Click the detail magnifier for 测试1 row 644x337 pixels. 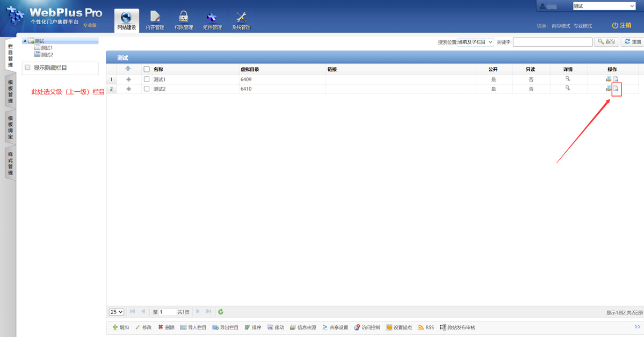[x=568, y=78]
